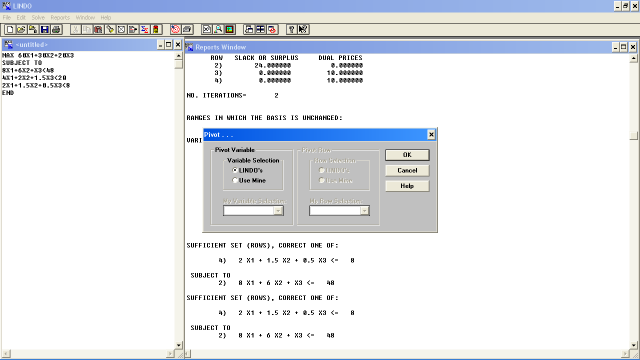The width and height of the screenshot is (640, 360).
Task: Click 'RANGES IN WHICH THE BASIS IS UNCHANGED:' line
Action: (264, 118)
